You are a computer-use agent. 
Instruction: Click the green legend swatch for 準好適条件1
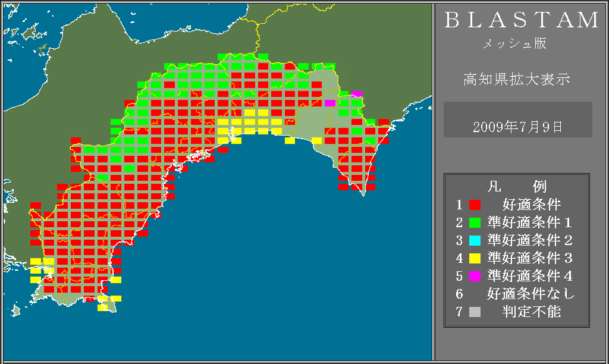click(x=475, y=222)
